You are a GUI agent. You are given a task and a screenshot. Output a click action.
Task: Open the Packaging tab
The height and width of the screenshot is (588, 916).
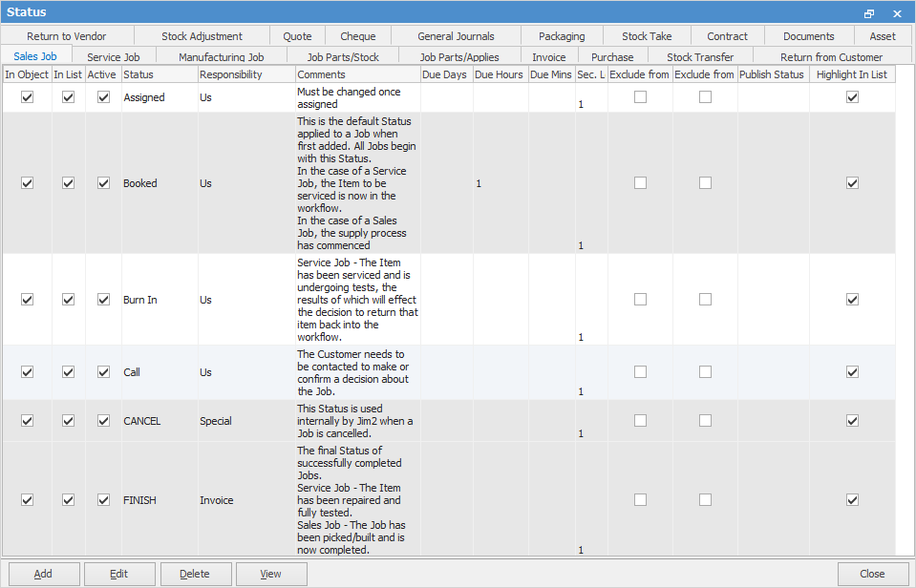click(x=562, y=36)
